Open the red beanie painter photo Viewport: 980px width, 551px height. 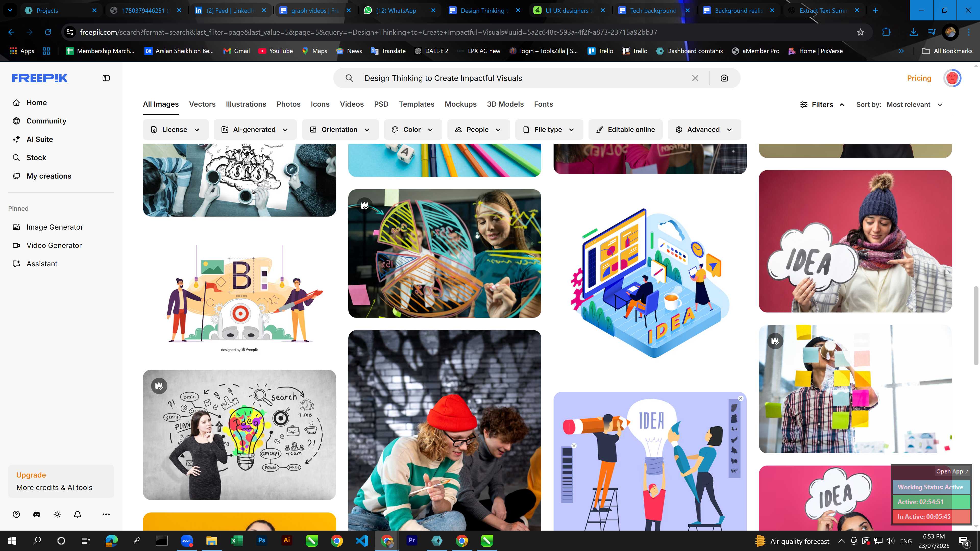click(x=444, y=430)
